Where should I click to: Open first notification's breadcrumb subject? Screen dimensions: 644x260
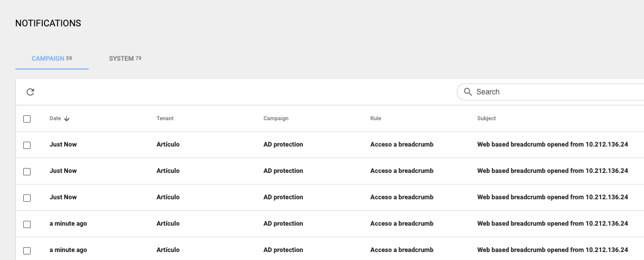[552, 144]
